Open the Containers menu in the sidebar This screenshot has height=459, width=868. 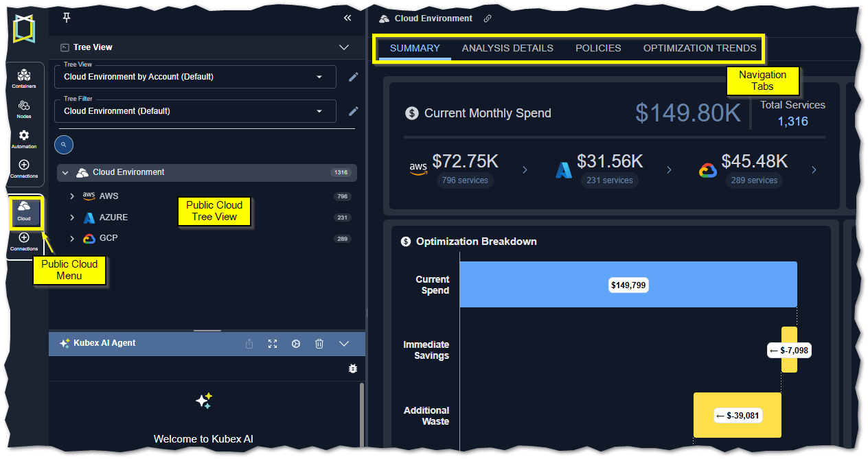(x=24, y=79)
